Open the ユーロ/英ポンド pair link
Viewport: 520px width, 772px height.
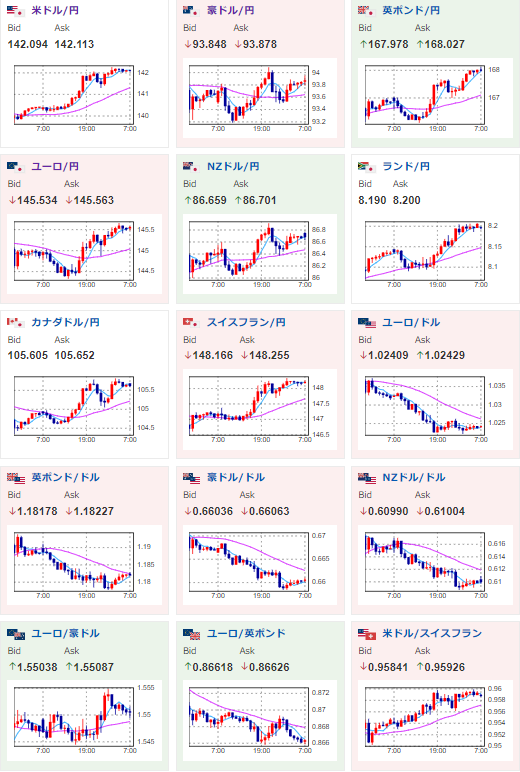pyautogui.click(x=246, y=633)
